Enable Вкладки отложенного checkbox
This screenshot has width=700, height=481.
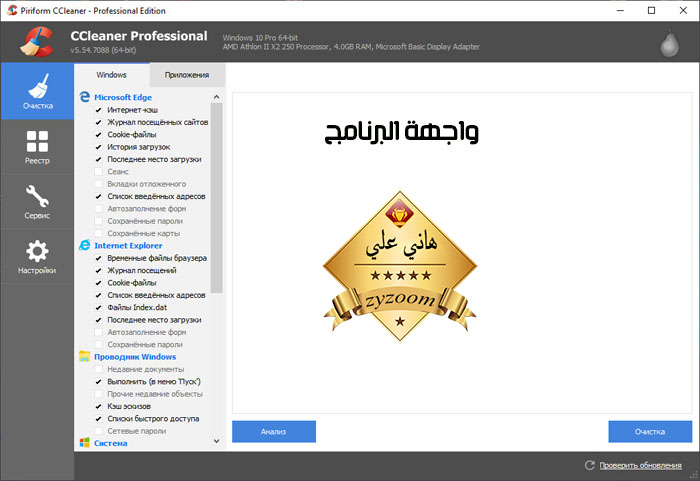99,184
